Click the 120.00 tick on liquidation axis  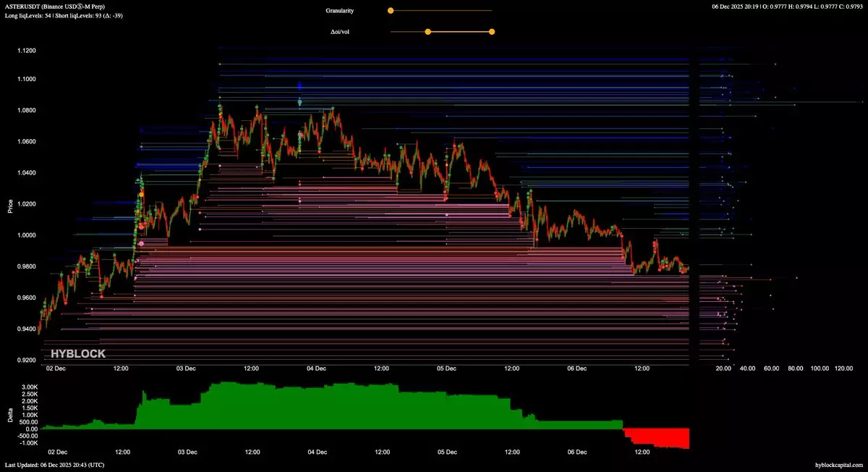843,368
